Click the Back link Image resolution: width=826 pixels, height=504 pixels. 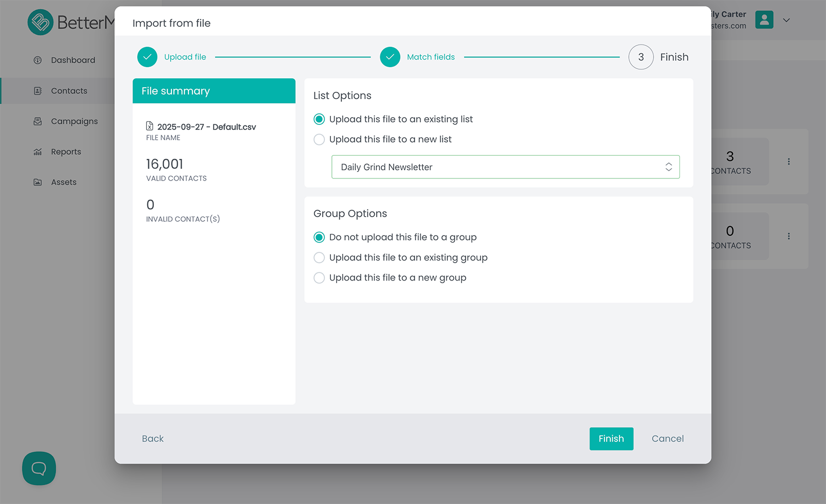(x=153, y=439)
